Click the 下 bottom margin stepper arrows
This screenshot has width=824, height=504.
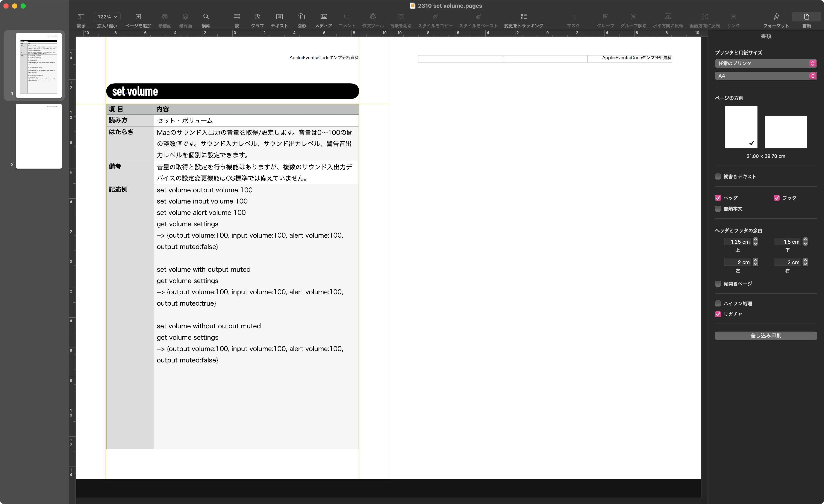pyautogui.click(x=805, y=241)
